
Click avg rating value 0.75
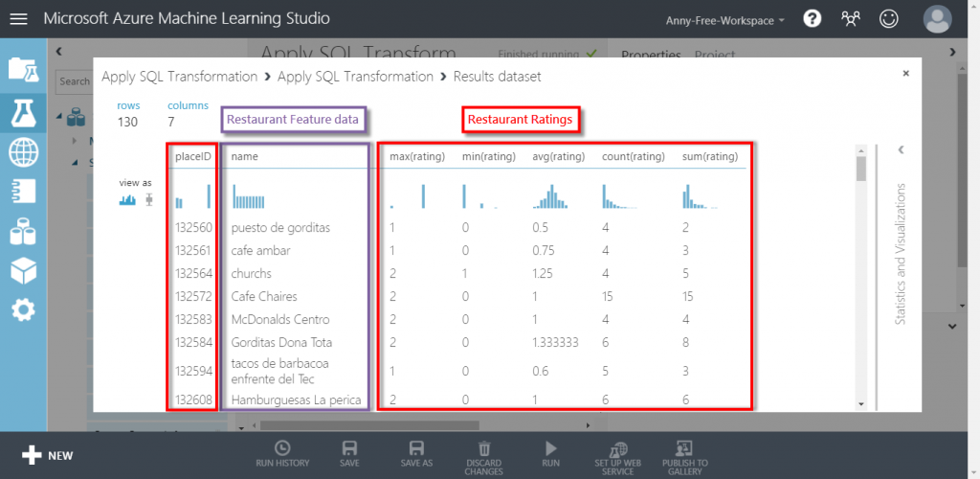(x=544, y=251)
